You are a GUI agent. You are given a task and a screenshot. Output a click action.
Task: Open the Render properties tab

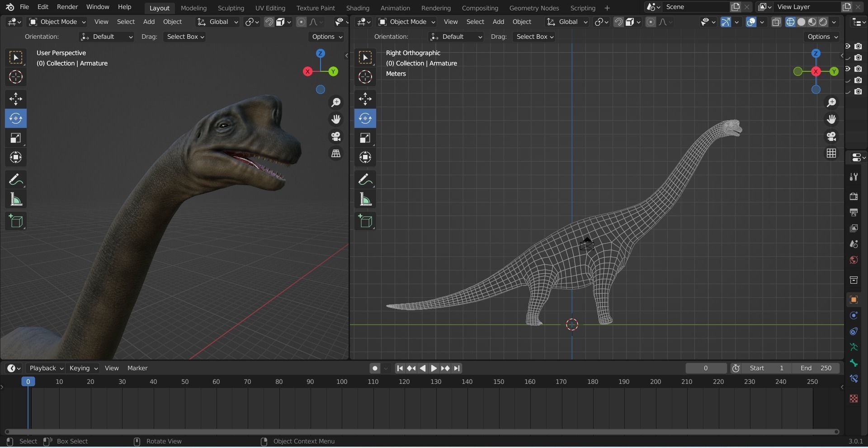click(854, 196)
